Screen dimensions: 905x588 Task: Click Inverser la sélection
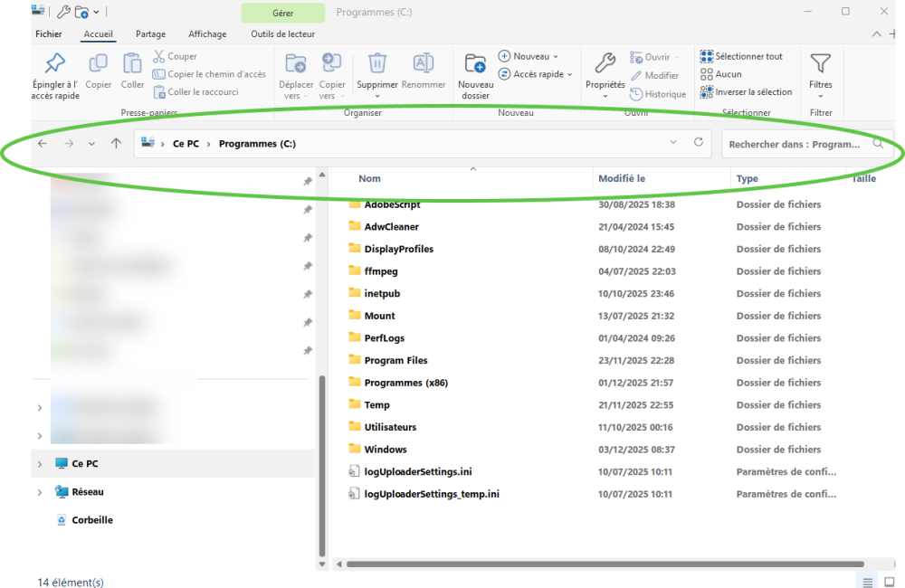click(746, 92)
